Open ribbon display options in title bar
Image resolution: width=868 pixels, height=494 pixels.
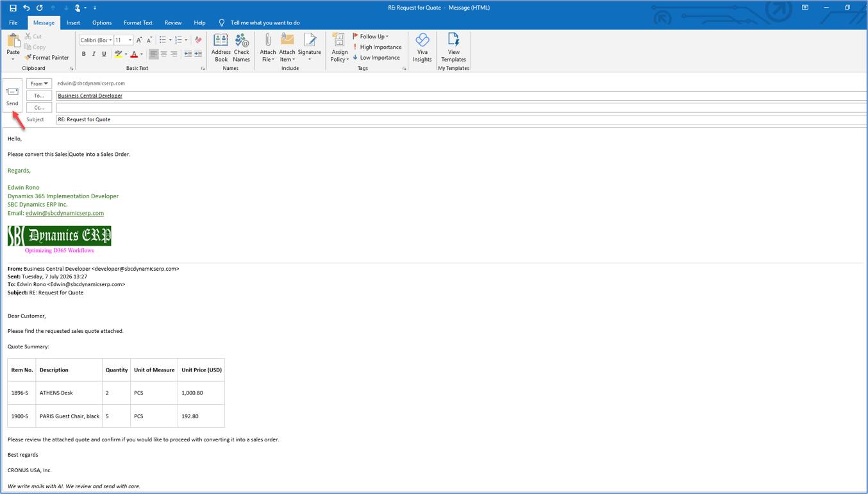[805, 8]
